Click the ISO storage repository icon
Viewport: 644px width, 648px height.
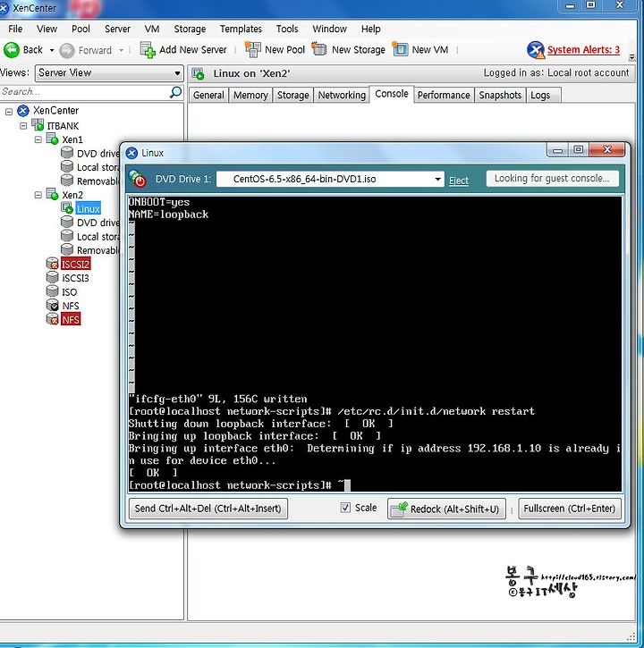[x=52, y=291]
